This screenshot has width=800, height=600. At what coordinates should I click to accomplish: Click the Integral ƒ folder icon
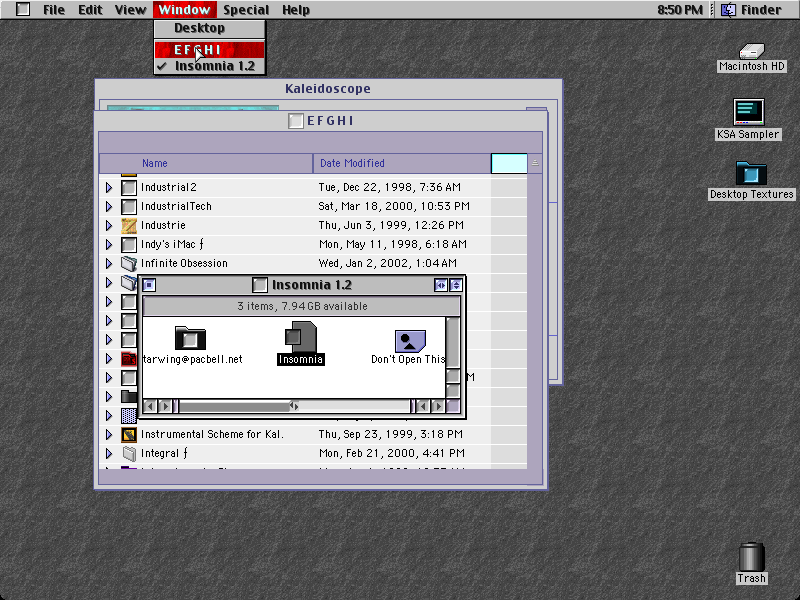pyautogui.click(x=129, y=453)
